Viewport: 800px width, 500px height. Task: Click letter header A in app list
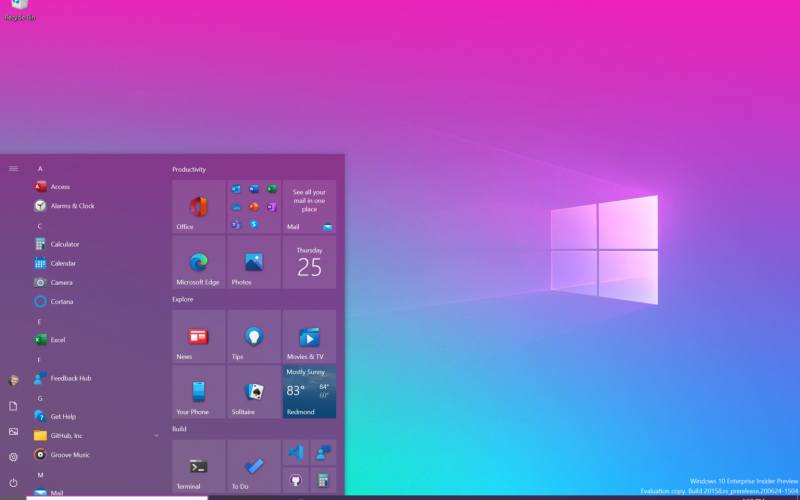coord(40,168)
